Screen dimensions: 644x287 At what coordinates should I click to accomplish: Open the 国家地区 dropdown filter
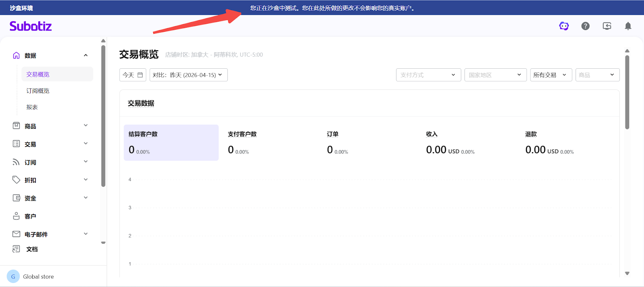coord(495,75)
